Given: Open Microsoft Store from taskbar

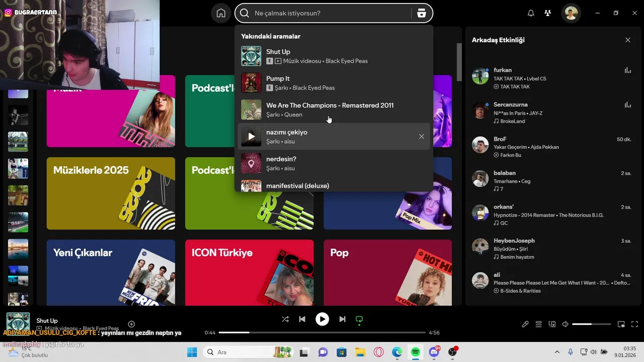Looking at the screenshot, I should [342, 352].
